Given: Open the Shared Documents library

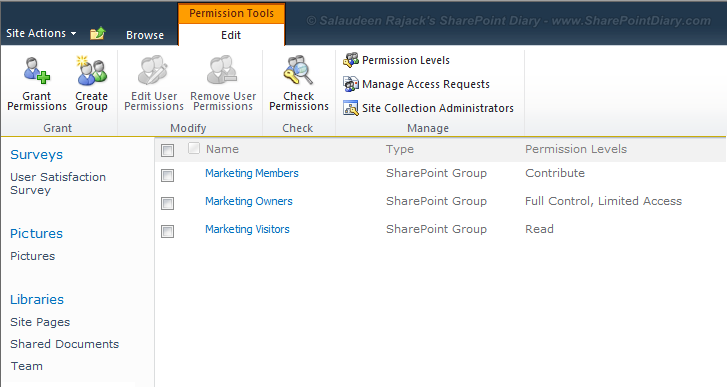Looking at the screenshot, I should pos(64,344).
